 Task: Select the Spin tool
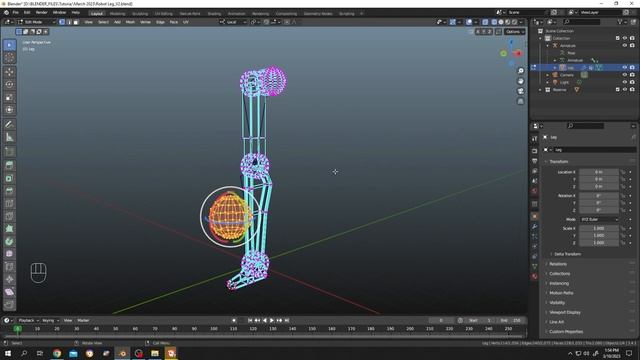click(x=9, y=242)
